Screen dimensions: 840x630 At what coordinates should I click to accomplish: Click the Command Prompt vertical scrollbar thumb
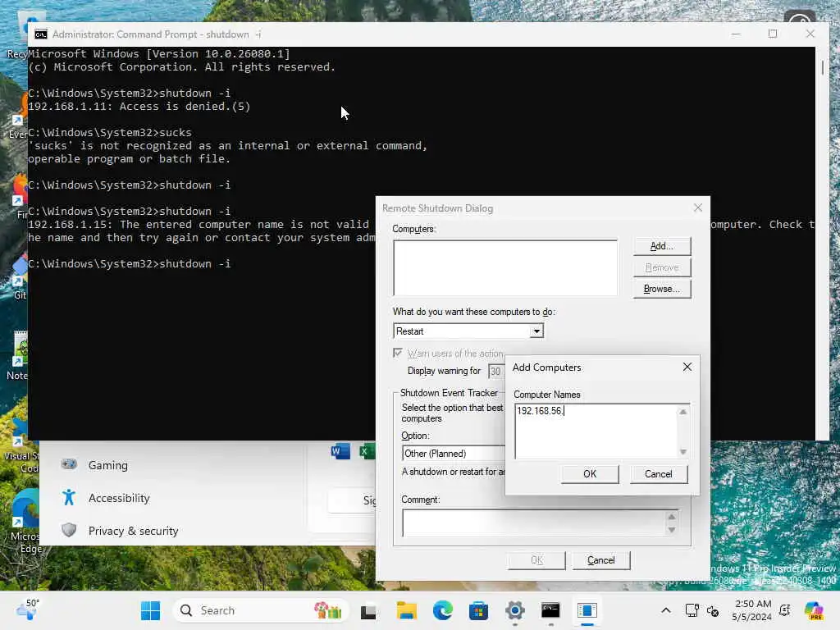(822, 68)
